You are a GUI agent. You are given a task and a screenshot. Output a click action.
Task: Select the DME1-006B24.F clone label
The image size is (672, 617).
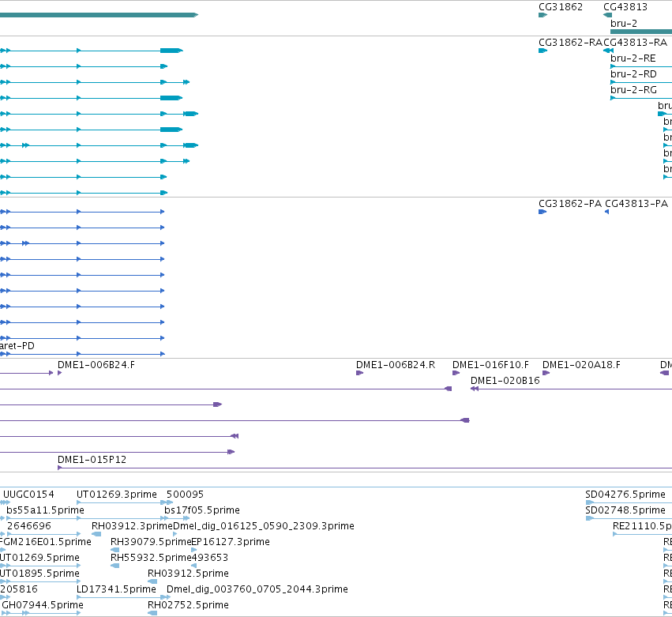point(96,365)
